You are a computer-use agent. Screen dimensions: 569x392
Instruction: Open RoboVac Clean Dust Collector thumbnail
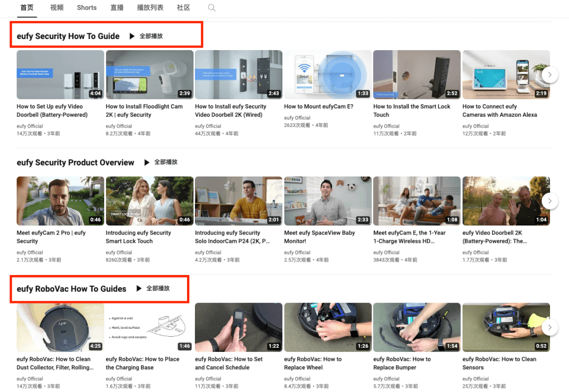(x=60, y=327)
